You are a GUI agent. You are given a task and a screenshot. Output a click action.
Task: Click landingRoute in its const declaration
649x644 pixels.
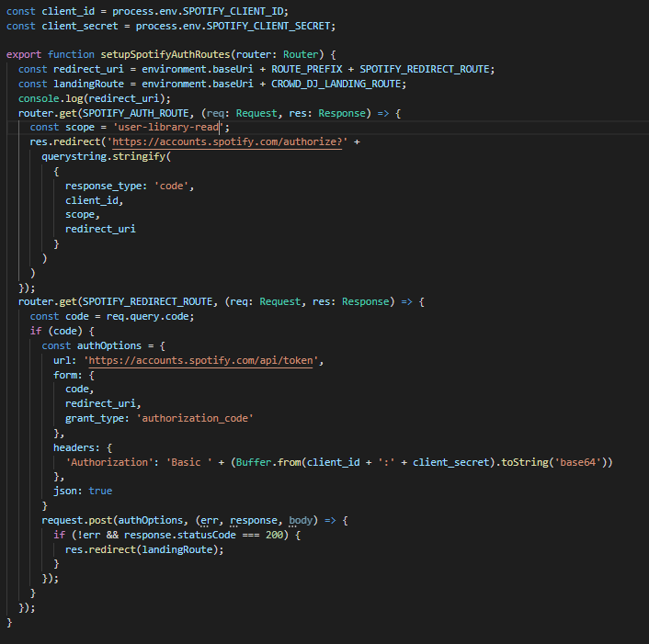pyautogui.click(x=88, y=84)
